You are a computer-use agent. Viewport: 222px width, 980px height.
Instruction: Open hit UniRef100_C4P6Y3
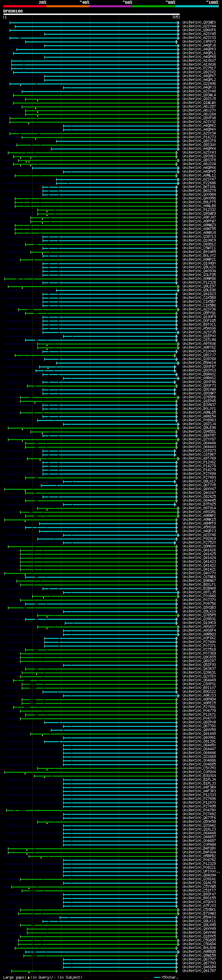199,41
